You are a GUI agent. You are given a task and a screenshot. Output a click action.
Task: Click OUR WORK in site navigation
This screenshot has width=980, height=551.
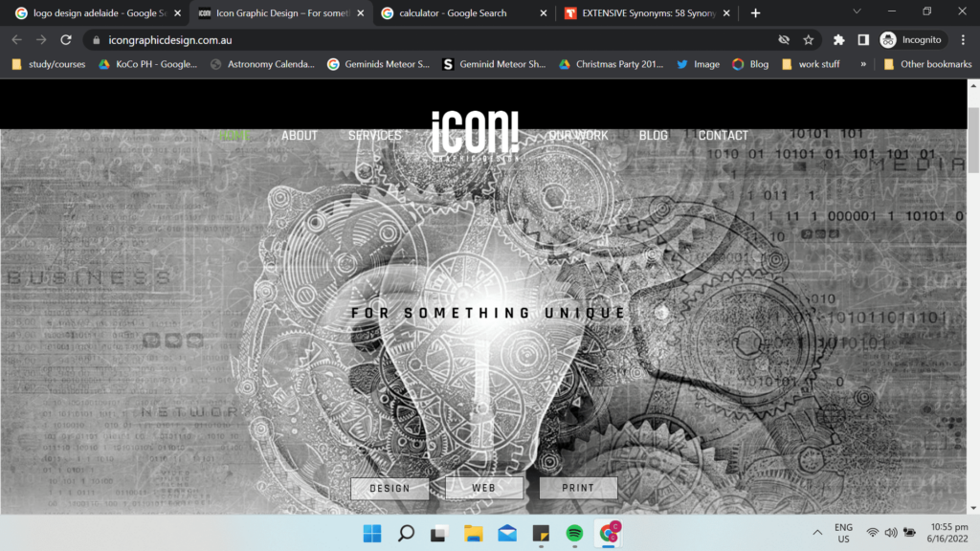(x=578, y=136)
